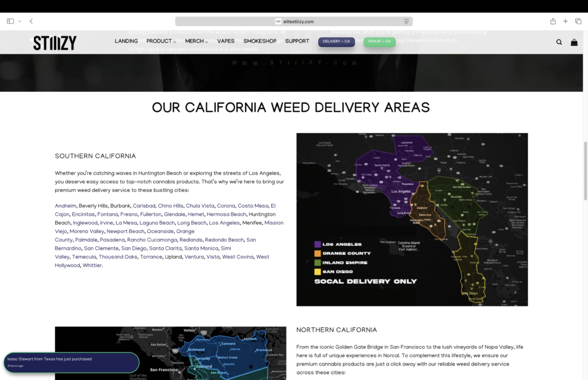The width and height of the screenshot is (588, 380).
Task: Open the Carlsbad city link
Action: point(144,205)
